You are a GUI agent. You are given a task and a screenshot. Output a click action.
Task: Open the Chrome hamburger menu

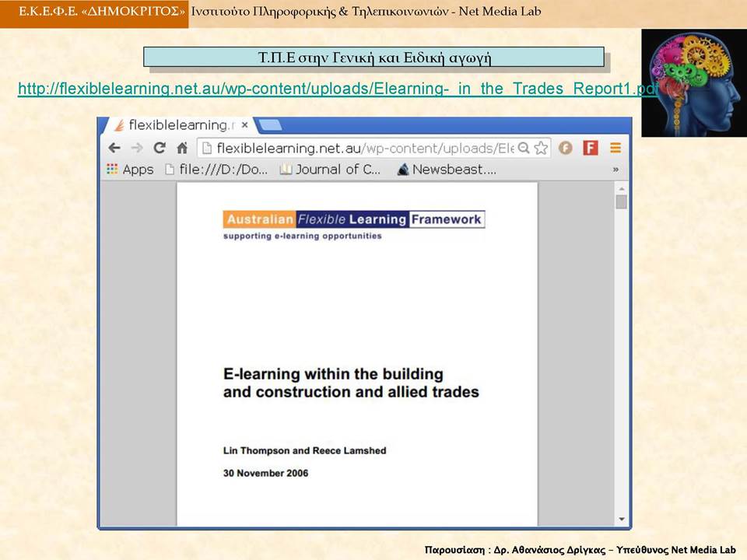[x=615, y=148]
